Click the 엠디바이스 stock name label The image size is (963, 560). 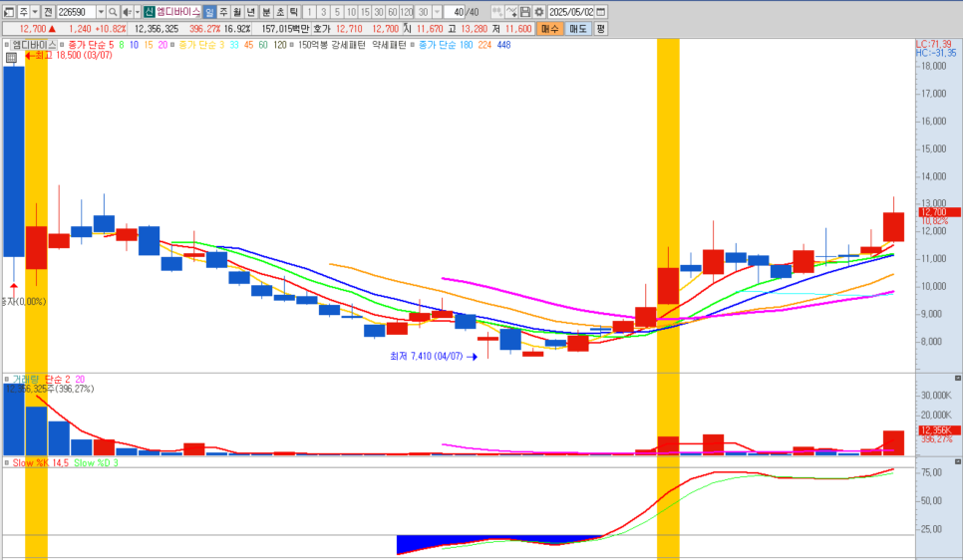pos(178,12)
